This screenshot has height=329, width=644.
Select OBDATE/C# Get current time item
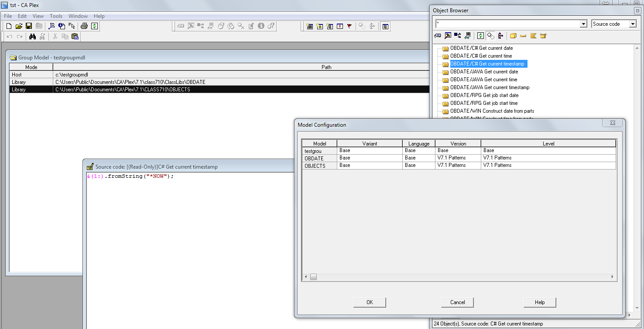click(481, 56)
